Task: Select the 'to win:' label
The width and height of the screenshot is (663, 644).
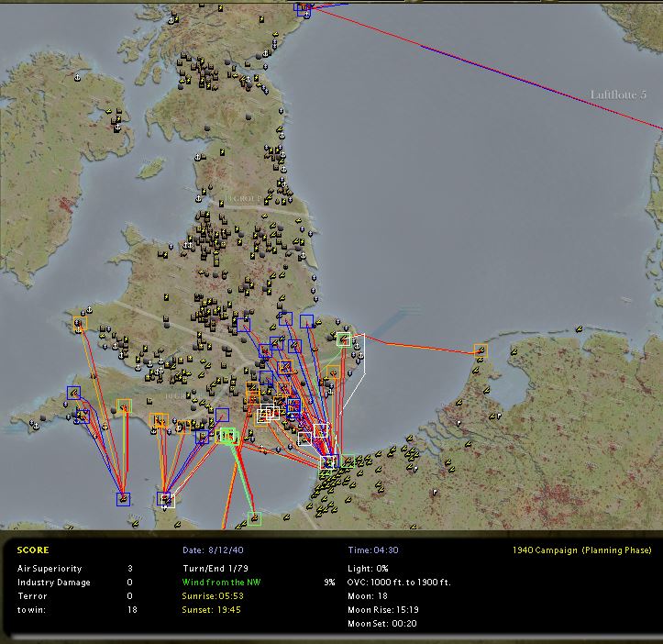Action: (31, 610)
